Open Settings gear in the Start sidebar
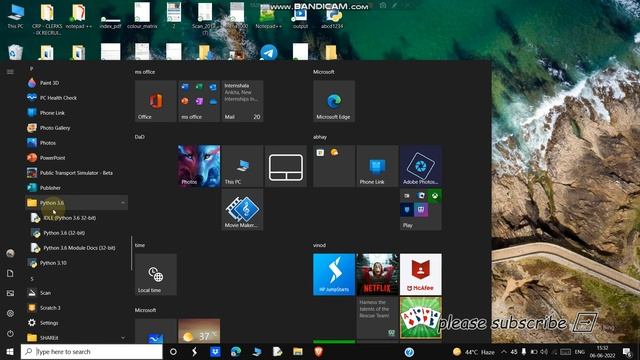The width and height of the screenshot is (640, 360). (x=10, y=313)
